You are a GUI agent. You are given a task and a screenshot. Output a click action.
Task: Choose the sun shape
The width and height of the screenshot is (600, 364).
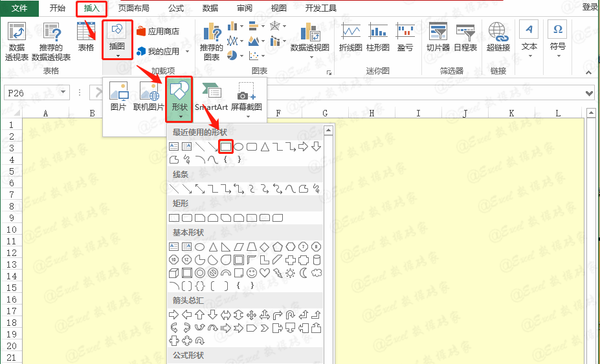pyautogui.click(x=291, y=273)
